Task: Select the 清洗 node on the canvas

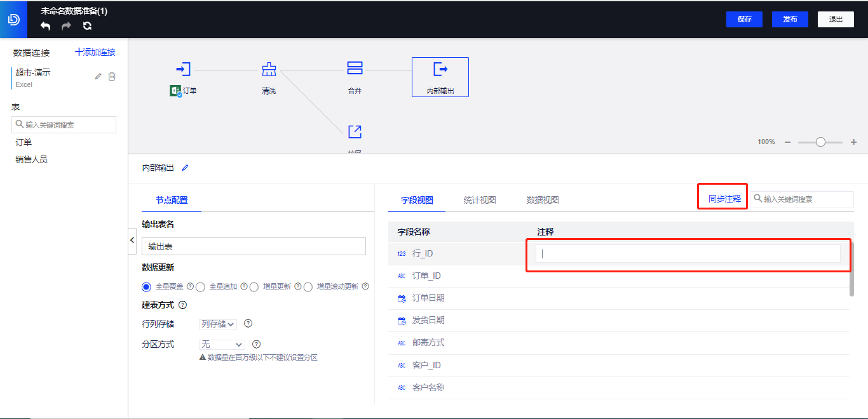Action: tap(269, 70)
